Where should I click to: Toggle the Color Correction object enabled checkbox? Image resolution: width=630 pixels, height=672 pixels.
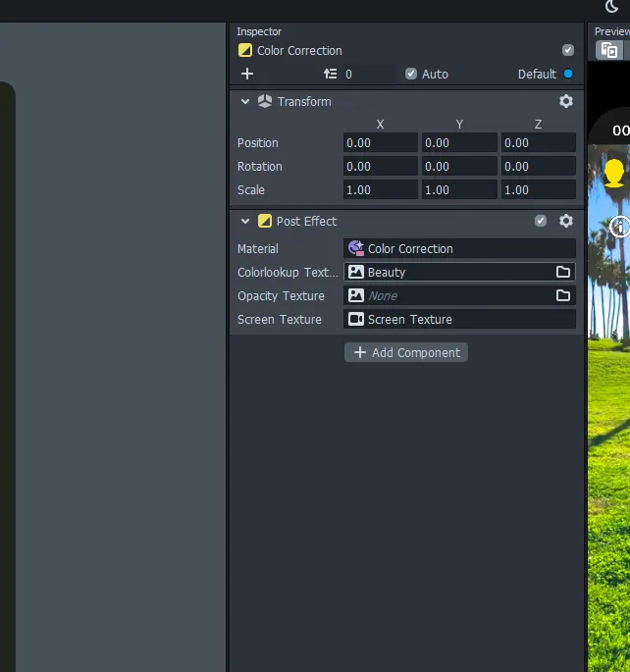(568, 50)
